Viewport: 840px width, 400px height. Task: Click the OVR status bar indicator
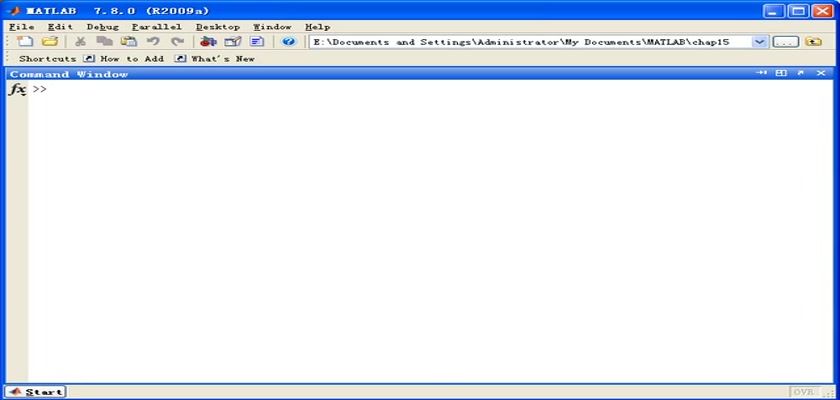coord(804,392)
